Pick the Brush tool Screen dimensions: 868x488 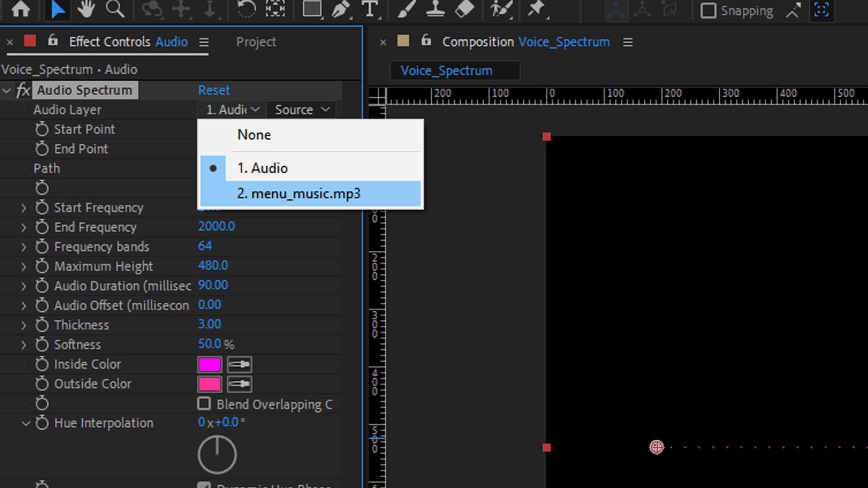click(x=405, y=9)
